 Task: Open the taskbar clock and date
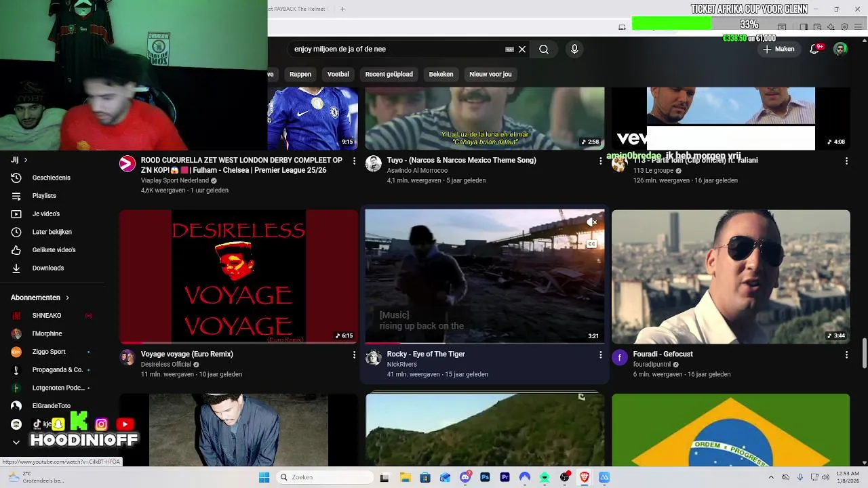click(846, 477)
